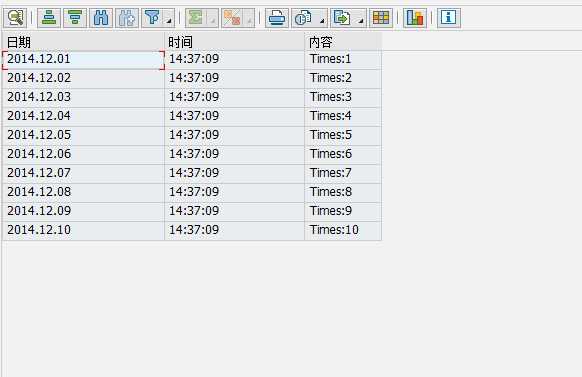The width and height of the screenshot is (582, 377).
Task: Open the Details magnifier icon
Action: point(15,18)
